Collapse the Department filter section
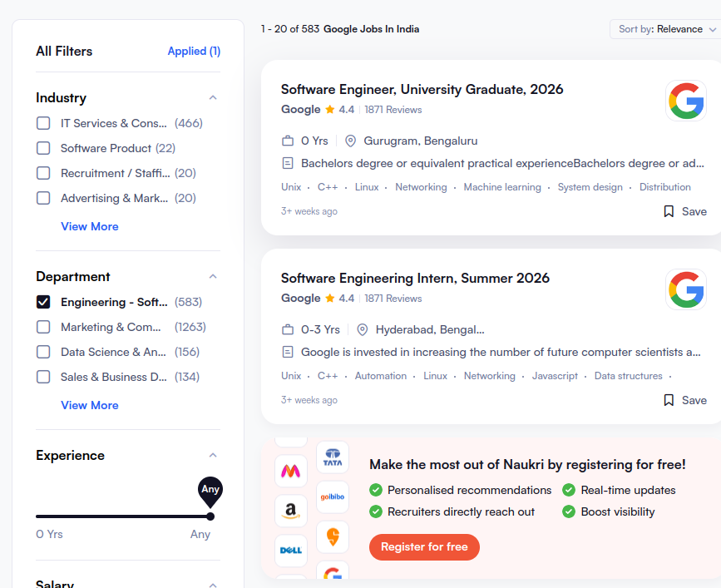 pyautogui.click(x=213, y=276)
